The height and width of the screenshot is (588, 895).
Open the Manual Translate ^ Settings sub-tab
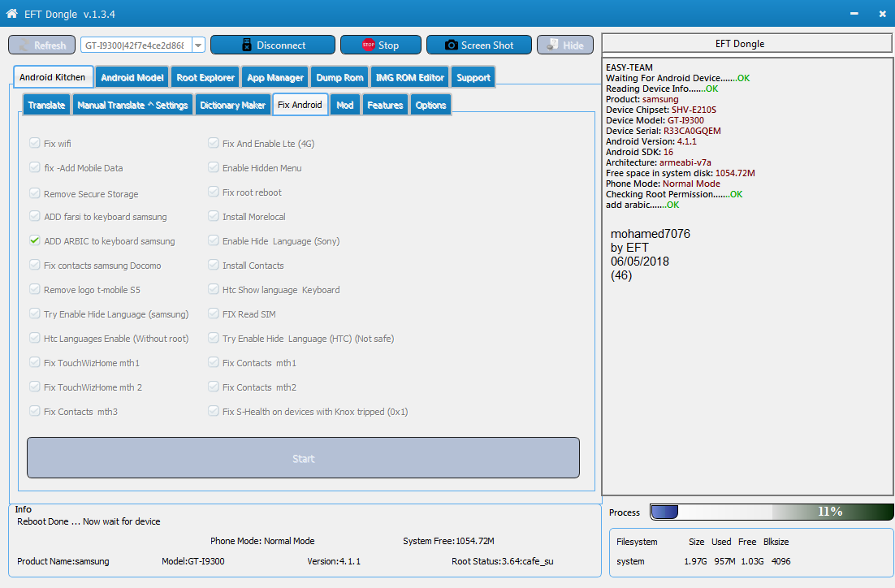(x=132, y=105)
